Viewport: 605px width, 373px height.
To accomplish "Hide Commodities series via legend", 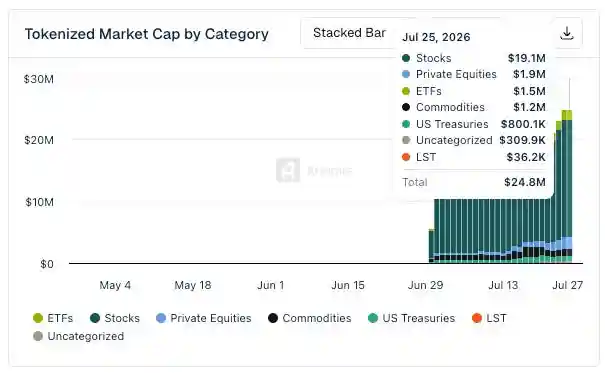I will (x=310, y=318).
